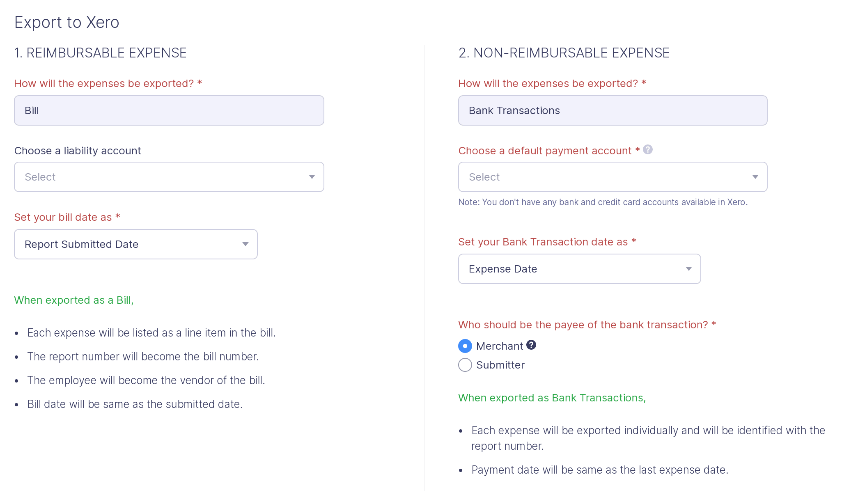Expand the 'Expense Date' dropdown
Screen dimensions: 858x504
(579, 269)
